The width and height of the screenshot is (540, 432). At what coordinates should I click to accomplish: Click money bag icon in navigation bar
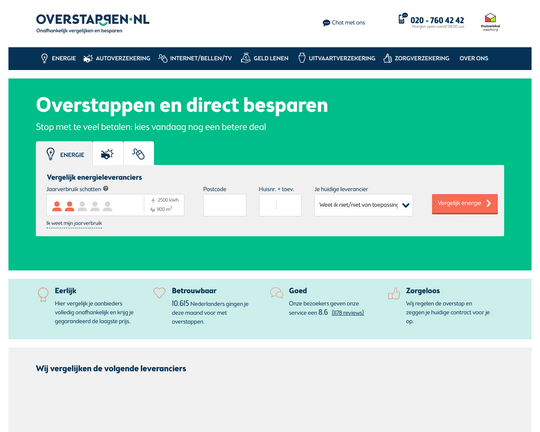pyautogui.click(x=246, y=58)
